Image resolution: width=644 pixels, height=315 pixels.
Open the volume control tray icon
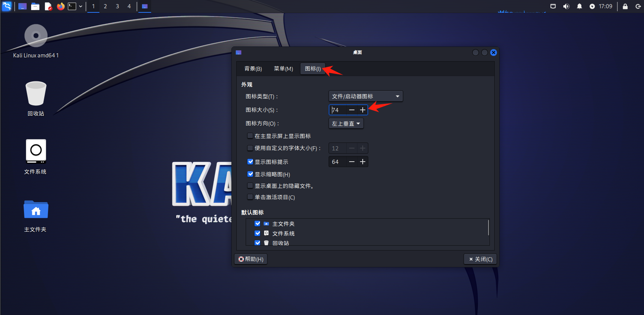(566, 6)
